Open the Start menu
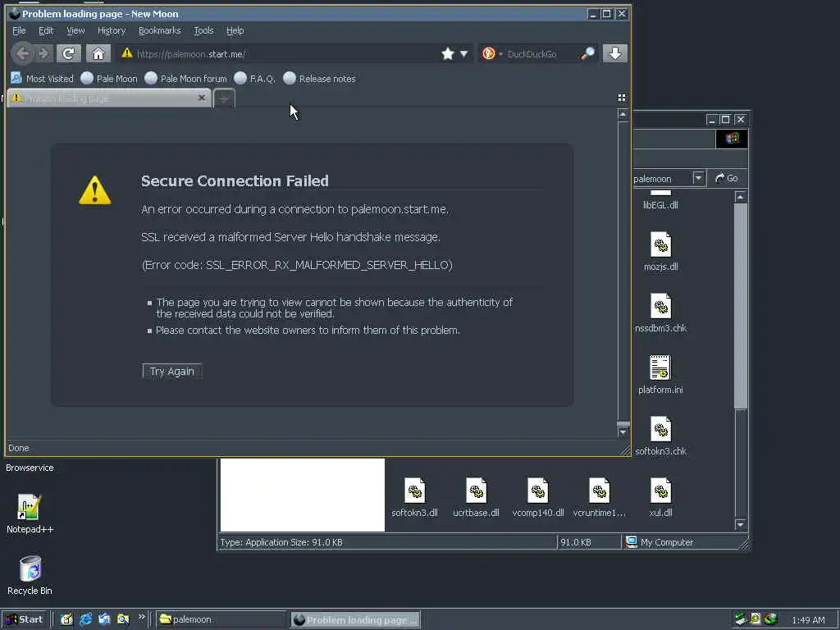The image size is (840, 630). point(25,619)
